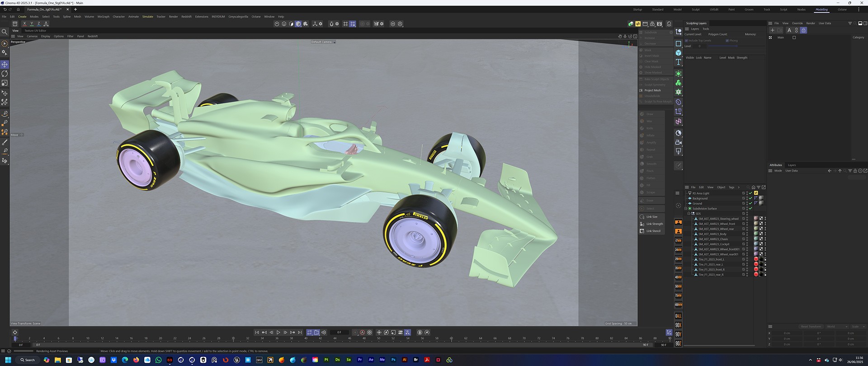Lock the X axis toggle
This screenshot has width=868, height=366.
[x=24, y=24]
